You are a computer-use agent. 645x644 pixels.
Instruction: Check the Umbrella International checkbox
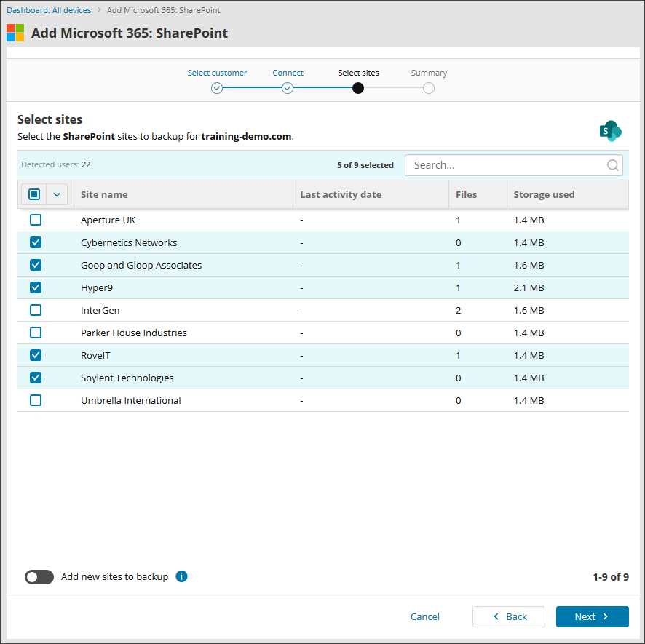pyautogui.click(x=36, y=400)
